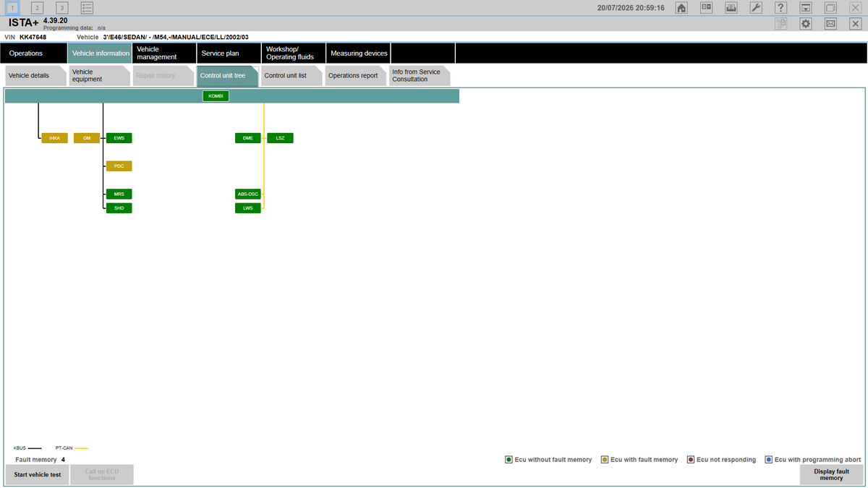
Task: Switch to the Vehicle equipment sub-tab
Action: pyautogui.click(x=99, y=76)
